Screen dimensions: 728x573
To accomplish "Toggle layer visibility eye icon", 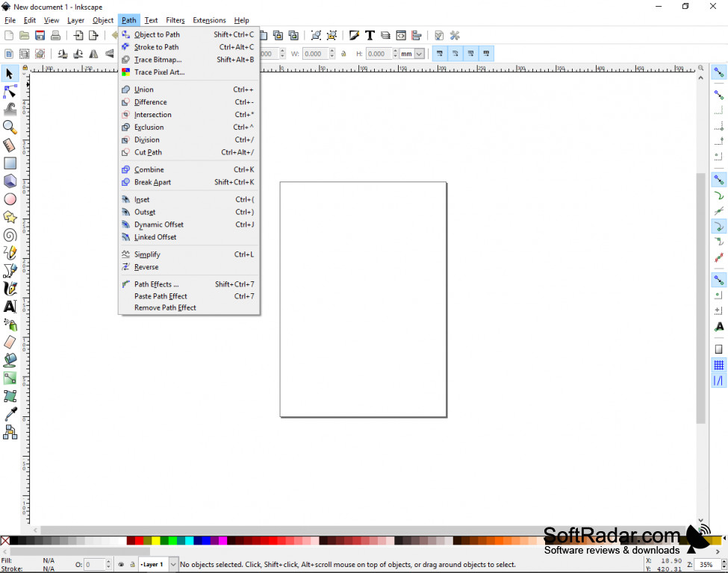I will pos(121,565).
